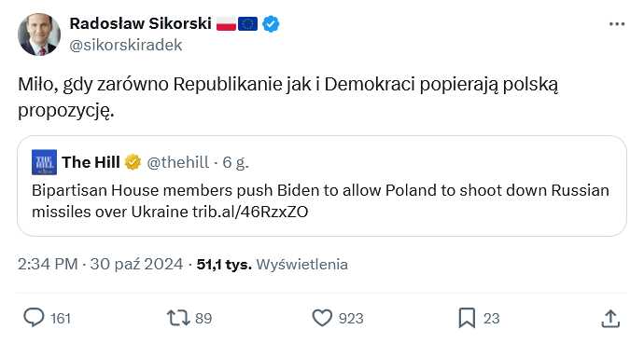Open the quoted tweet headline text
The image size is (644, 343).
point(320,201)
